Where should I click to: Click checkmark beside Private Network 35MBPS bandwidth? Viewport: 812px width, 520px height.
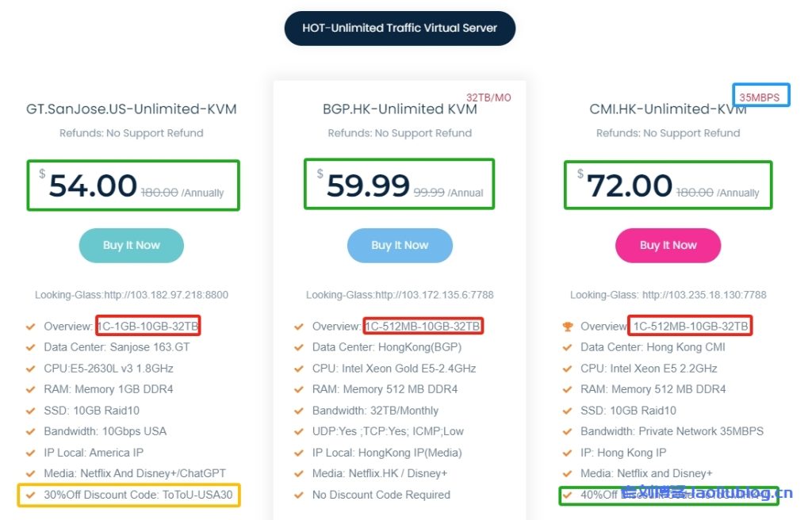pos(566,431)
